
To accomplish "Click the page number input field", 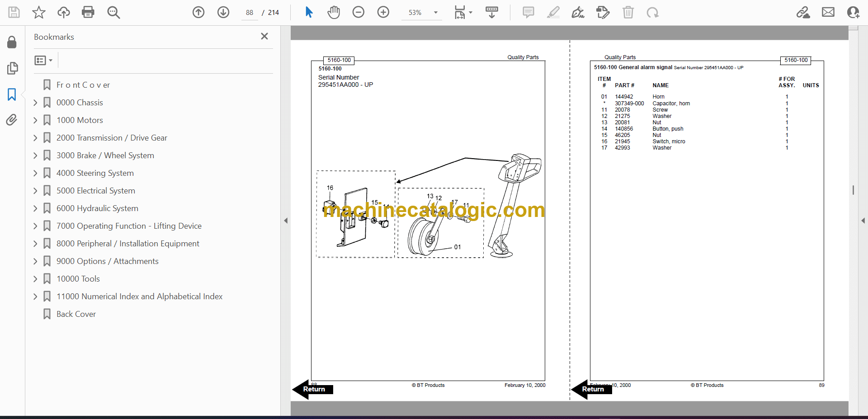I will pyautogui.click(x=250, y=13).
